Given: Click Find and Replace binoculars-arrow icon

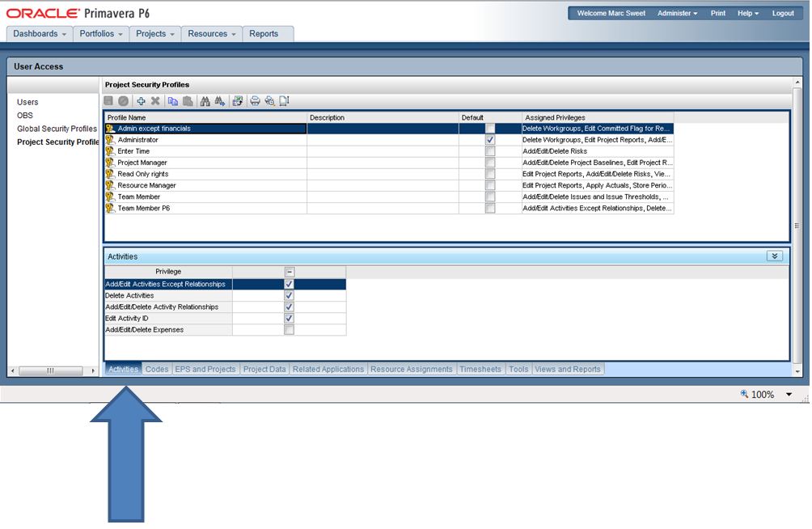Looking at the screenshot, I should coord(219,101).
